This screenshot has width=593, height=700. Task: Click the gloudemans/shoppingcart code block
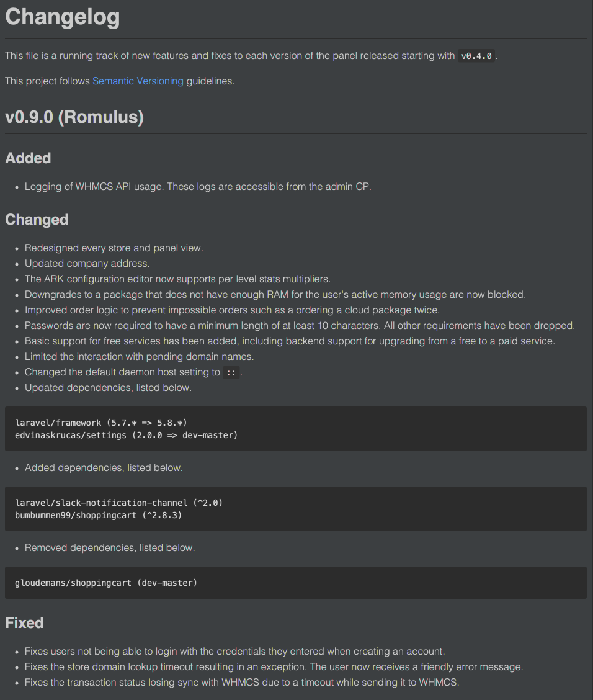point(105,583)
